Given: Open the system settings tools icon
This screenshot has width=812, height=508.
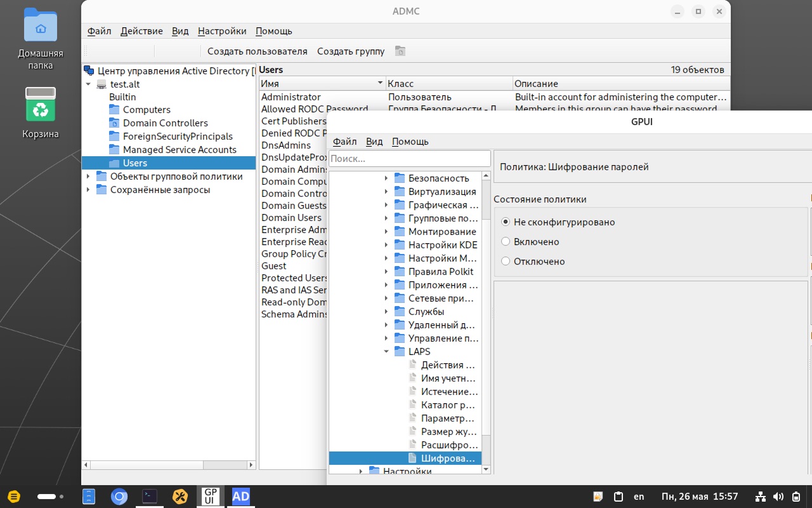Looking at the screenshot, I should (180, 497).
